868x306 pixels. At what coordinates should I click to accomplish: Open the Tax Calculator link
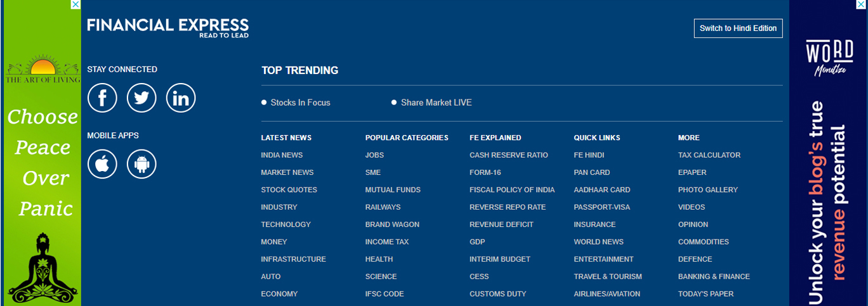click(x=709, y=155)
